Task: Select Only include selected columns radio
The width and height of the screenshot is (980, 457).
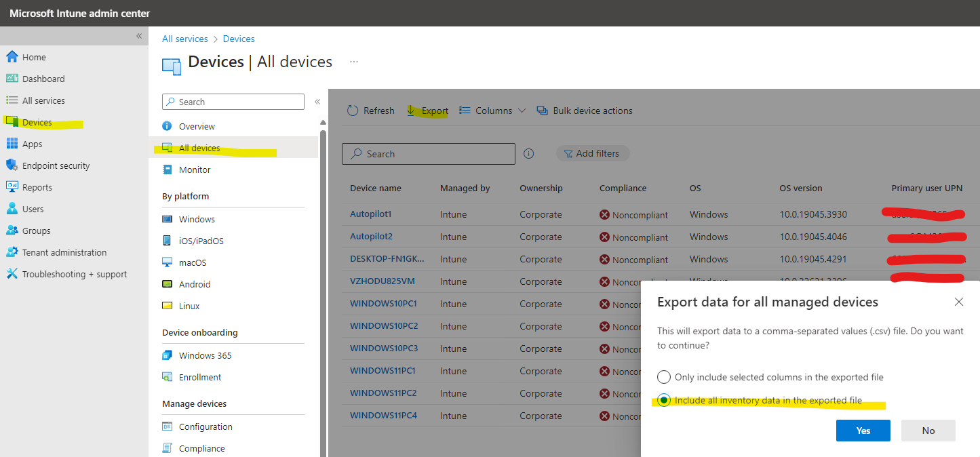Action: [663, 377]
